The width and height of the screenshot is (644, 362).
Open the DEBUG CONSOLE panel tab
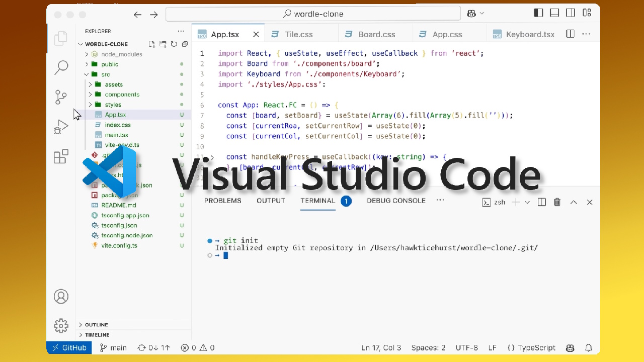click(397, 200)
